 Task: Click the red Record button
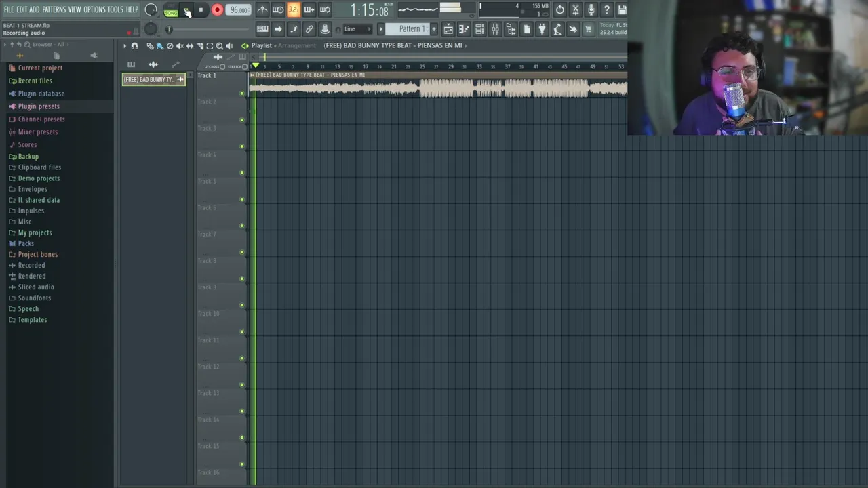pyautogui.click(x=217, y=10)
